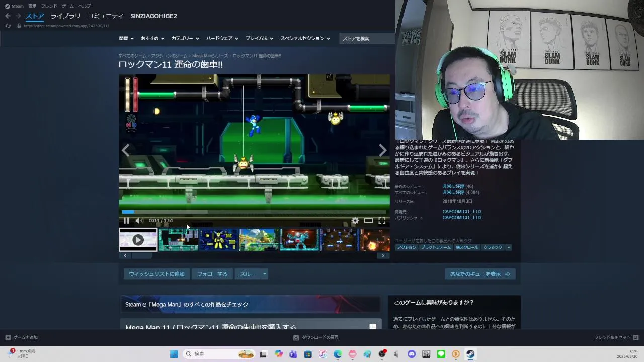The height and width of the screenshot is (362, 644).
Task: Open the ヘルプ menu
Action: (85, 6)
